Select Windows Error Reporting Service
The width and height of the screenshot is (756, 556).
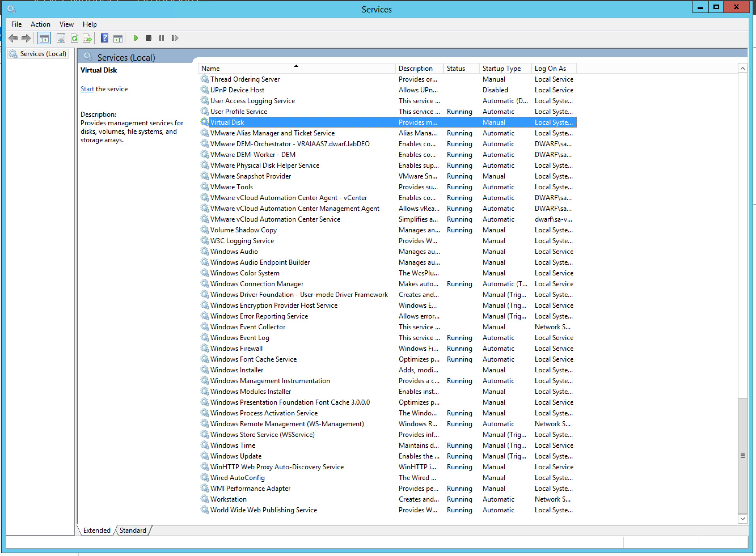pos(388,316)
